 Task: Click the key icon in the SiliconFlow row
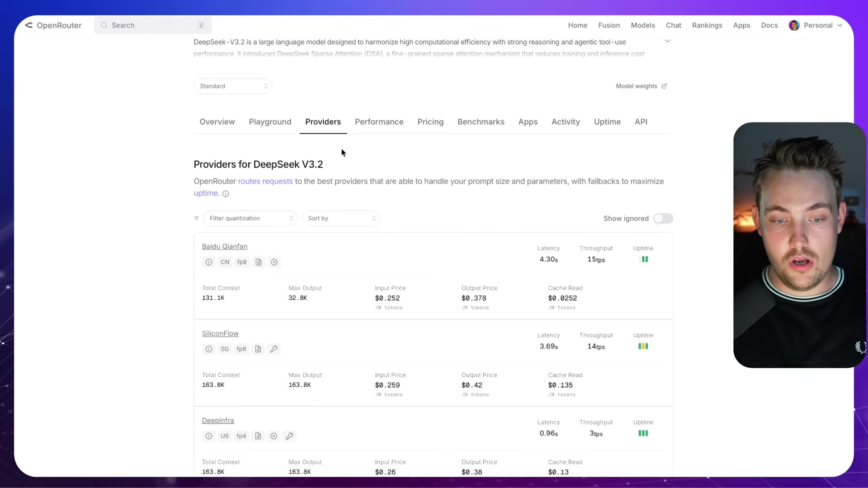pos(274,349)
